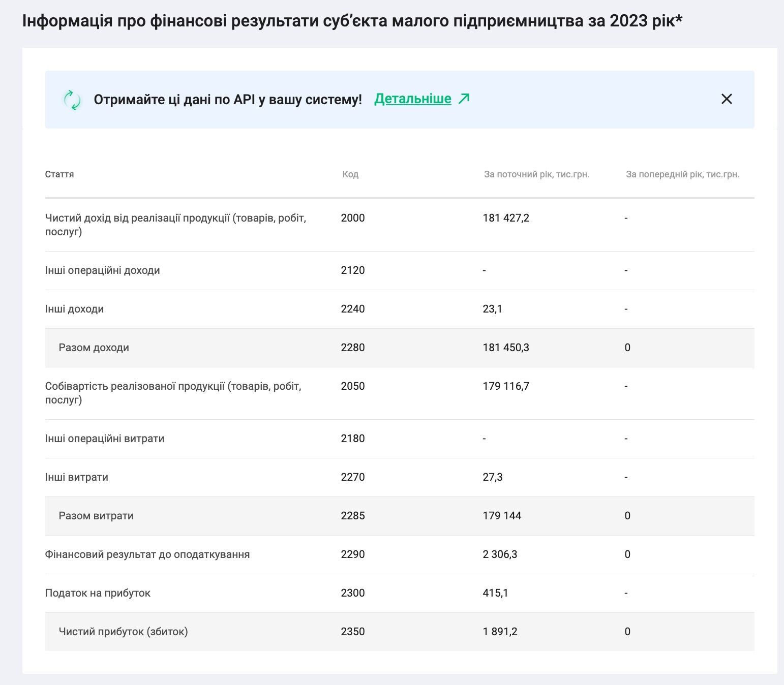This screenshot has height=685, width=784.
Task: Click the Чистий прибуток (збиток) label
Action: pos(124,632)
